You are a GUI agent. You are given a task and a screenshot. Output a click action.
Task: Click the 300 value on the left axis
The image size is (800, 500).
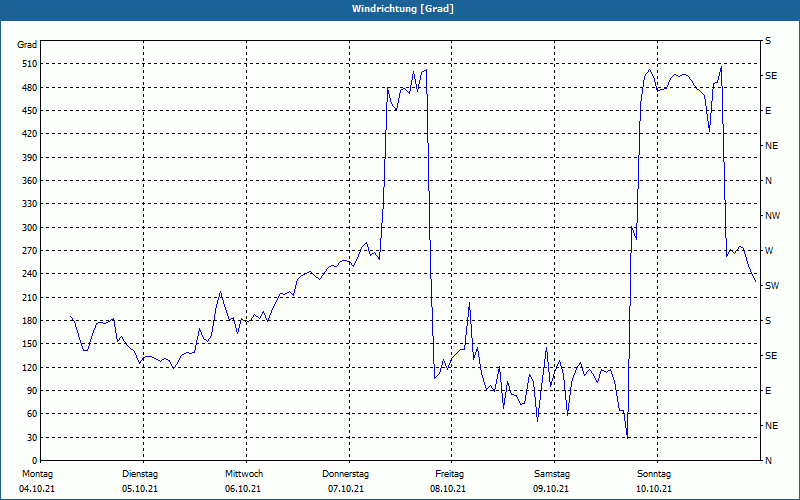click(30, 228)
